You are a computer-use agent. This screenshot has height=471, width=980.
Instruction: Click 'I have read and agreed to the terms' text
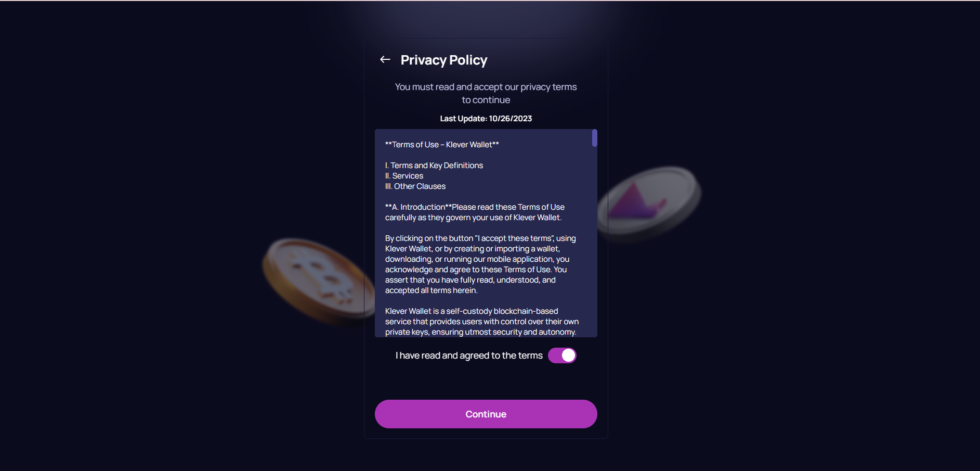tap(467, 355)
